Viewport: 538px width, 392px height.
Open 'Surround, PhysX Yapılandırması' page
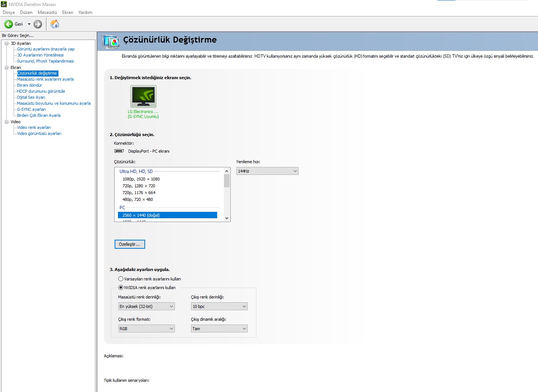pos(45,61)
